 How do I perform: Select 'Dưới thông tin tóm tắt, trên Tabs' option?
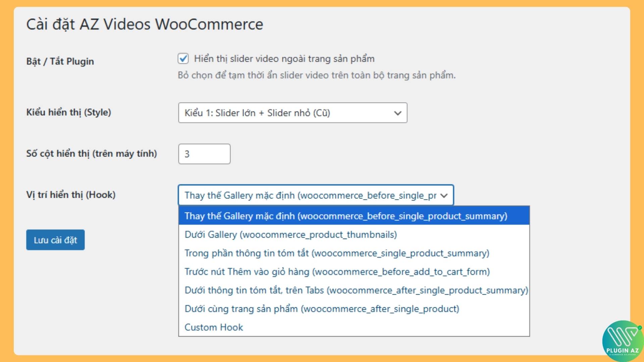pyautogui.click(x=356, y=291)
